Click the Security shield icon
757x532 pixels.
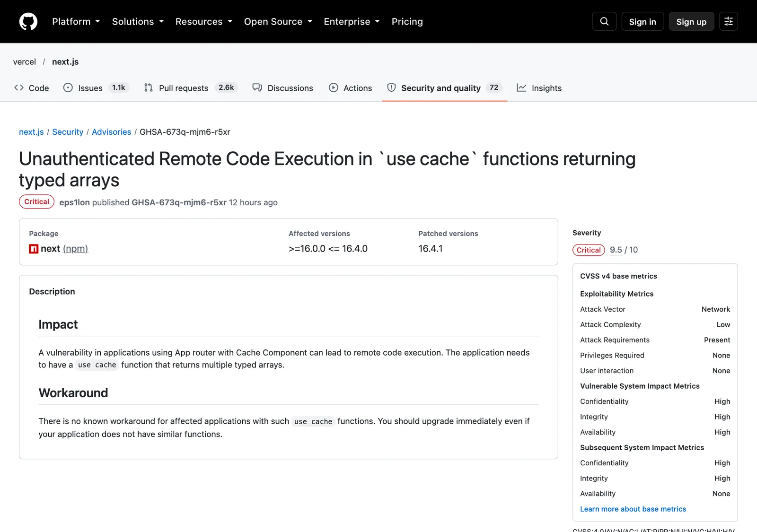(391, 87)
